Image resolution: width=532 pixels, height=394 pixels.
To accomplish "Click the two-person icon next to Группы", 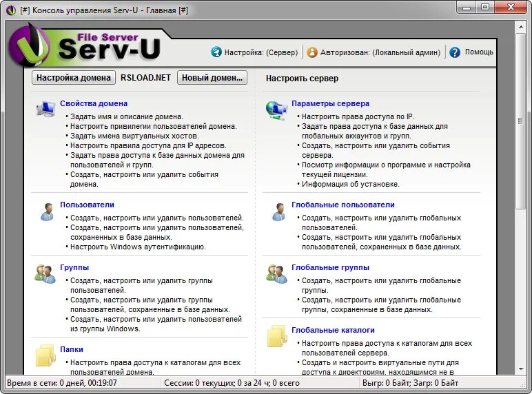I will click(45, 274).
